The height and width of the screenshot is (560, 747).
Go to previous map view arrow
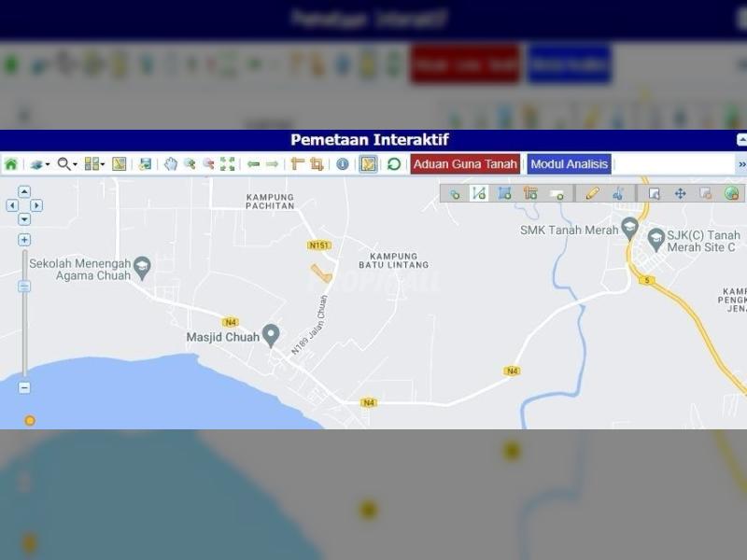click(253, 164)
